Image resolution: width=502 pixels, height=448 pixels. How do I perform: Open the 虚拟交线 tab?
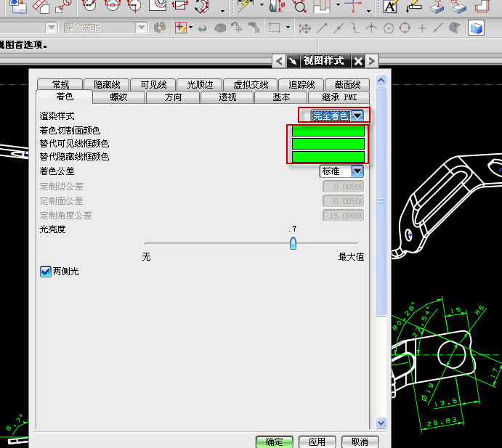[x=251, y=84]
